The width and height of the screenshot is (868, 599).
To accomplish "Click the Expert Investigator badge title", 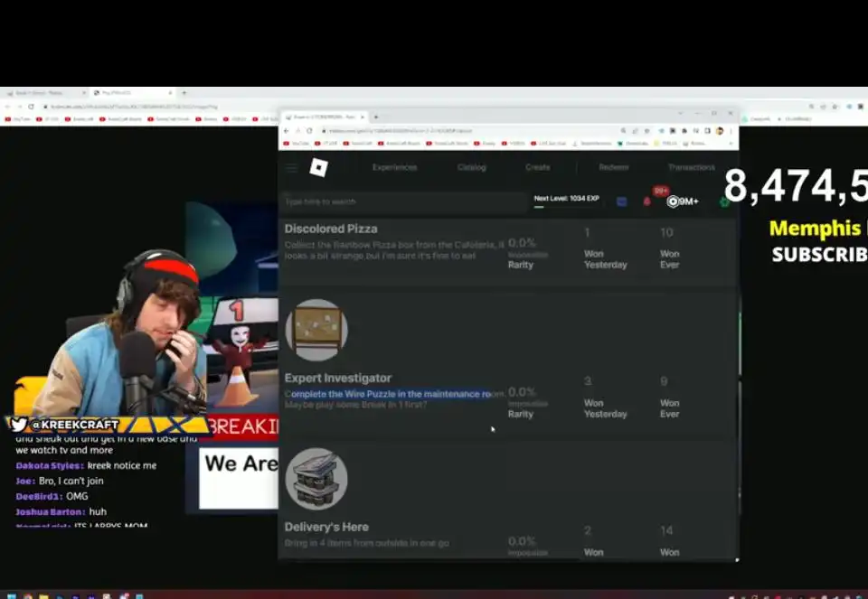I will pyautogui.click(x=337, y=379).
